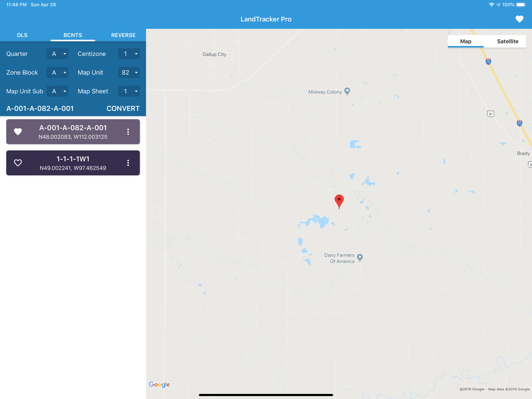Unfavorite the A-001-A-082-A-001 result
532x399 pixels.
coord(18,132)
